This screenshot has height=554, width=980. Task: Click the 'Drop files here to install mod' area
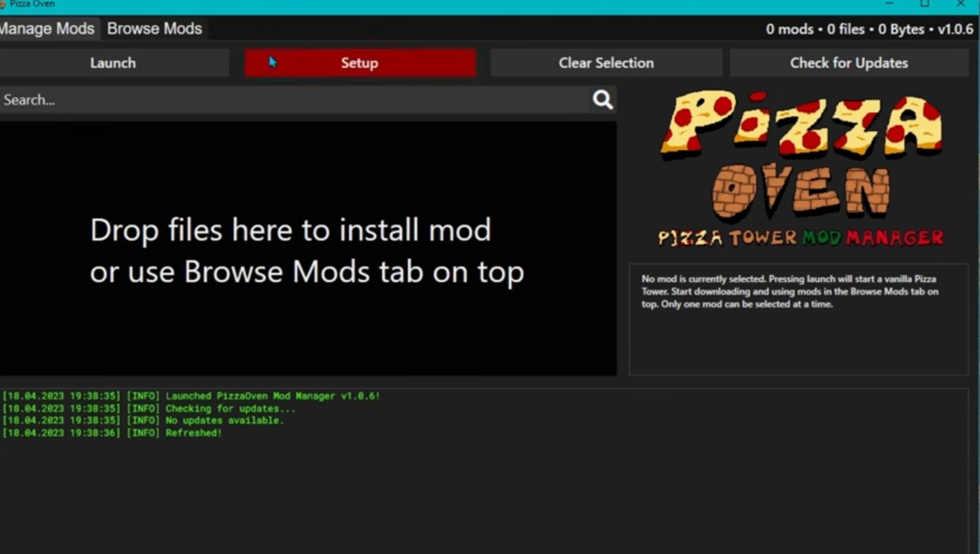[x=308, y=248]
